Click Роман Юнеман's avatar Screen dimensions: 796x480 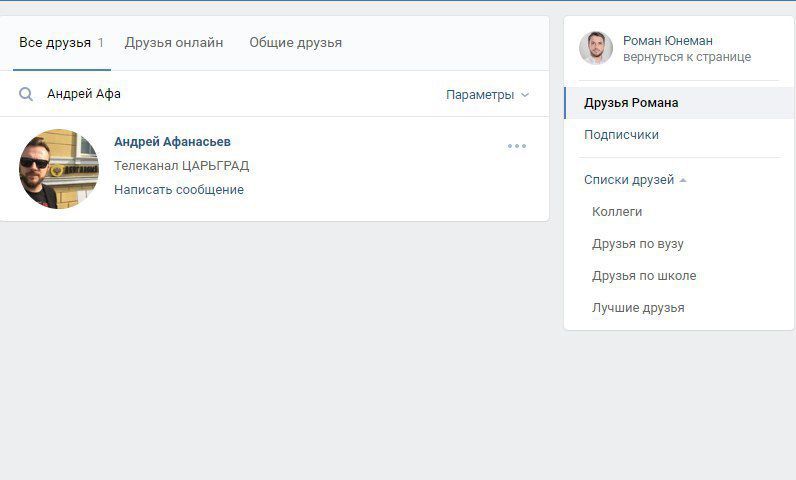point(595,48)
